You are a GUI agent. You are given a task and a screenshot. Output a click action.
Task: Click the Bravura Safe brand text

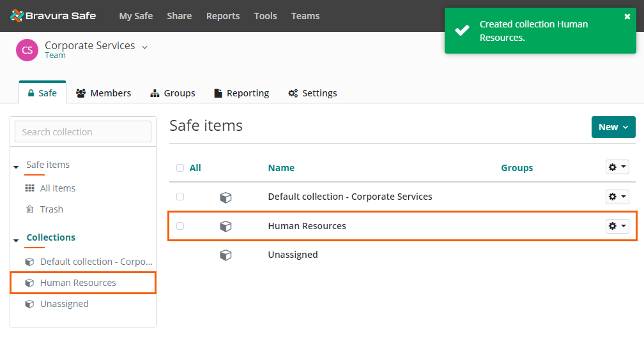pos(61,15)
